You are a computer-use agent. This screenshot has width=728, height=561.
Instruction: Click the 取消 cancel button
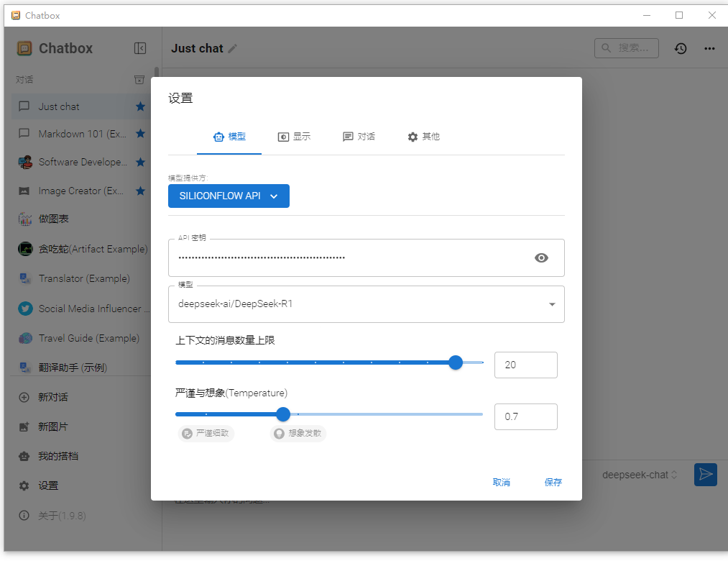click(x=501, y=483)
